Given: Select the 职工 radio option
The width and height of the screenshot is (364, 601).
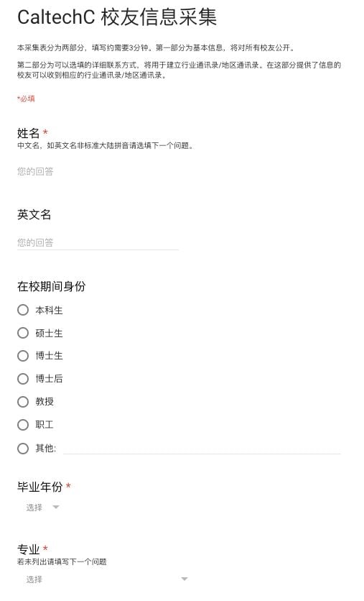Looking at the screenshot, I should point(23,425).
